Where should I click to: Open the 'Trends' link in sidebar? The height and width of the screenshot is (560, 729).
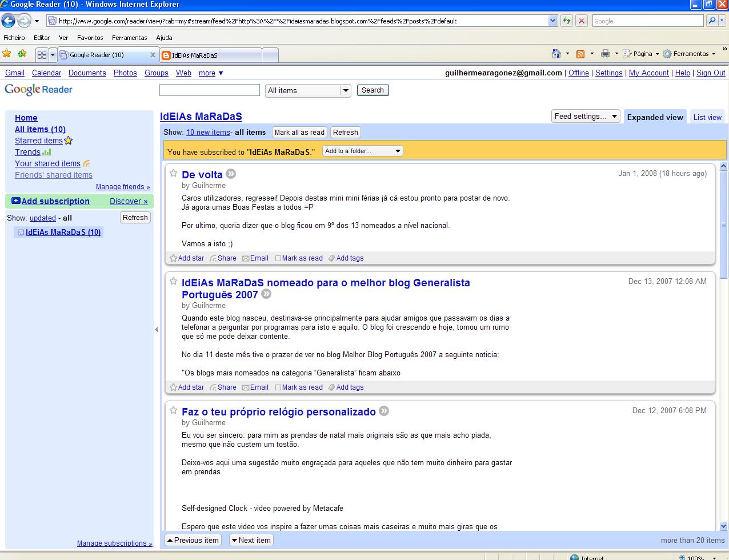(x=27, y=152)
